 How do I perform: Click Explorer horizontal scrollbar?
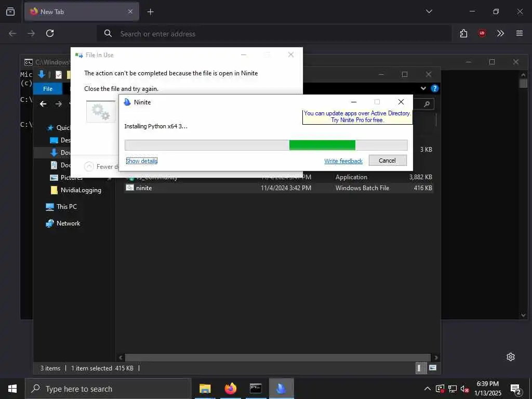pyautogui.click(x=278, y=357)
